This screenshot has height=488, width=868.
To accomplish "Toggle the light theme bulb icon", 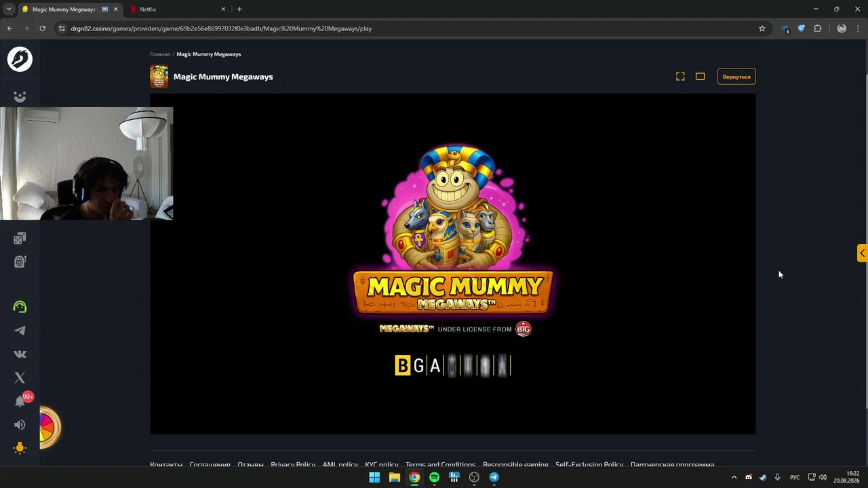I will pyautogui.click(x=20, y=448).
